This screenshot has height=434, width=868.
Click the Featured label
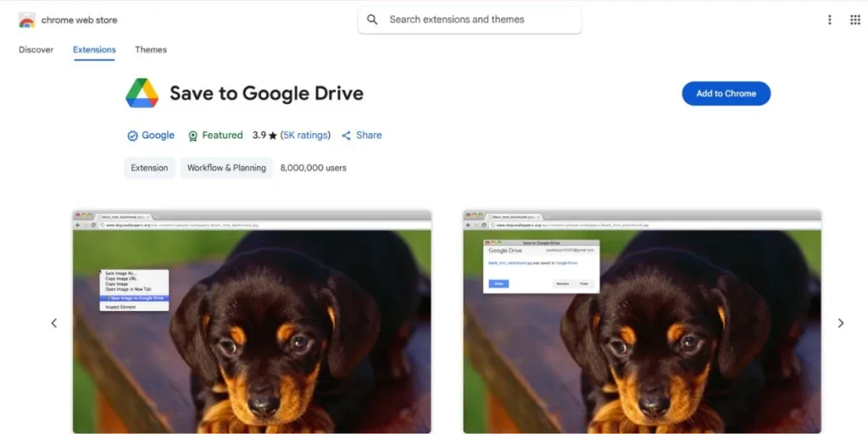222,135
